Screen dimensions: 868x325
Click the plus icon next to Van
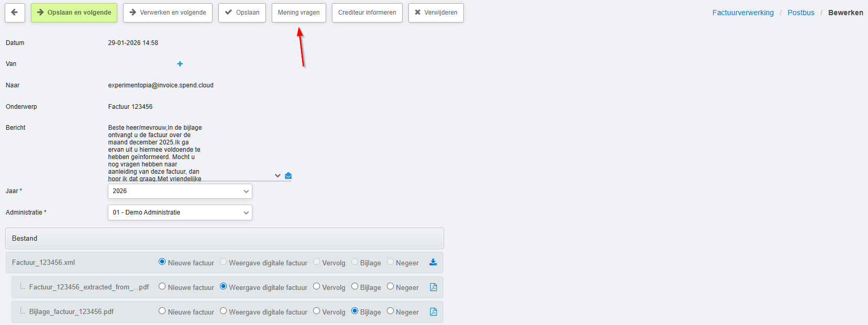[x=180, y=64]
